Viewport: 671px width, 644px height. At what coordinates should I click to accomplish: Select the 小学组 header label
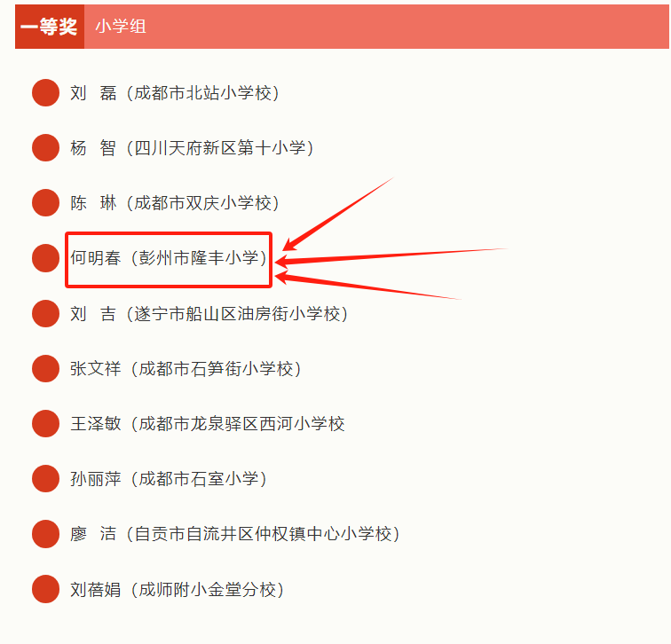(x=121, y=27)
